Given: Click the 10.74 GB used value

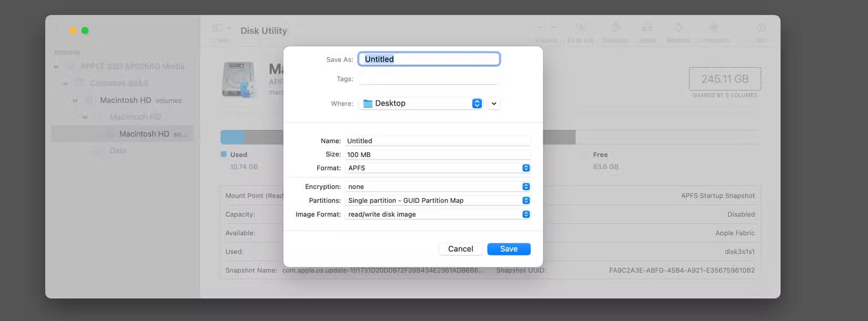Looking at the screenshot, I should tap(244, 167).
